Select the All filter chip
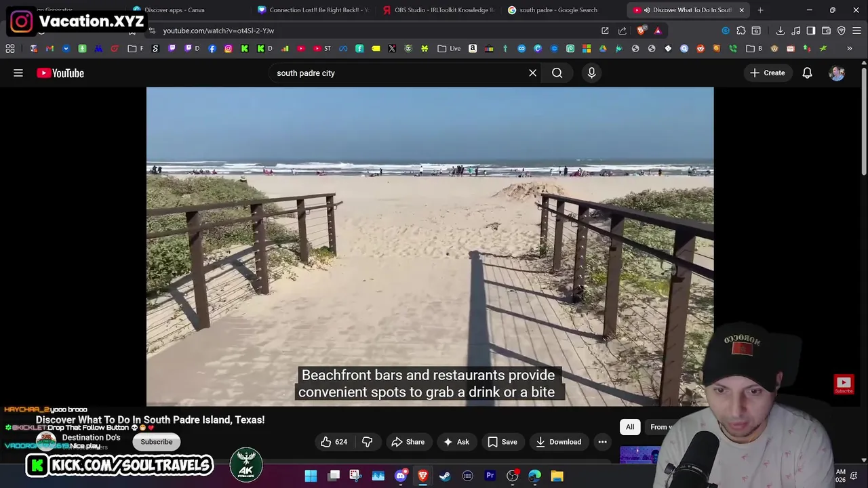This screenshot has width=868, height=488. [630, 427]
